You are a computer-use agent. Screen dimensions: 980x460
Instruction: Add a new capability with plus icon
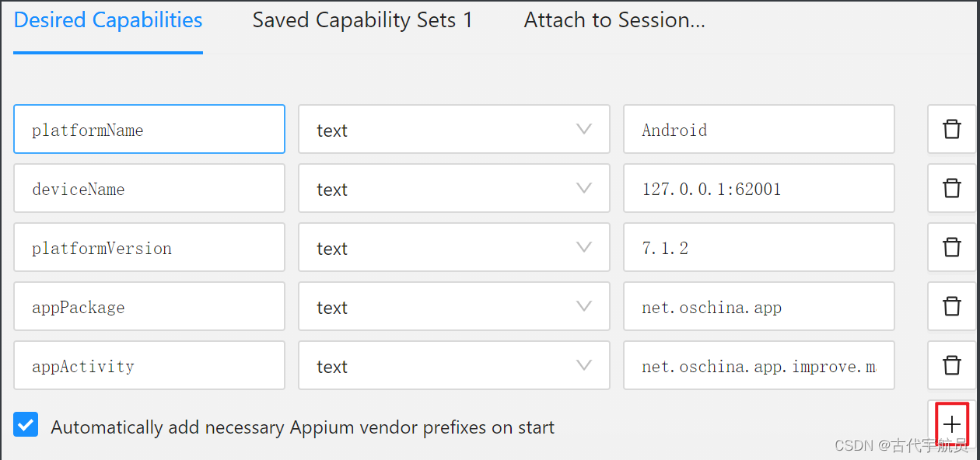(x=951, y=424)
